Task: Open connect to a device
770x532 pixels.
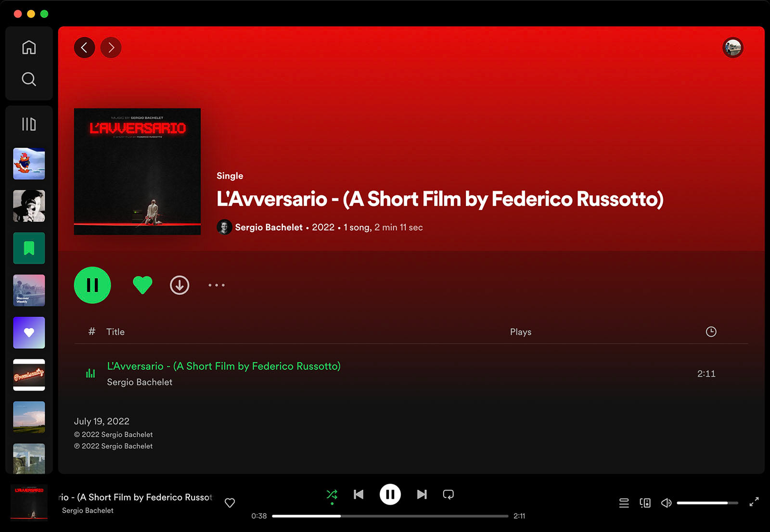Action: [x=645, y=503]
